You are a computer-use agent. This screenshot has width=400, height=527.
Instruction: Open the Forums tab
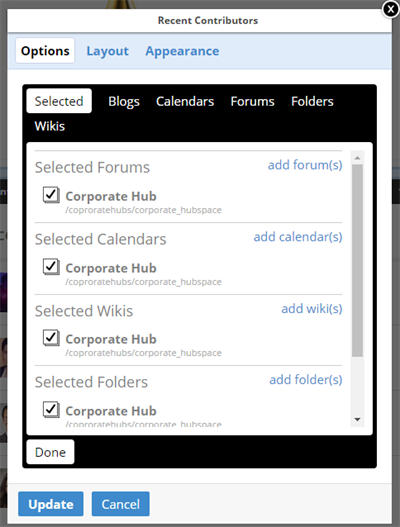(252, 101)
